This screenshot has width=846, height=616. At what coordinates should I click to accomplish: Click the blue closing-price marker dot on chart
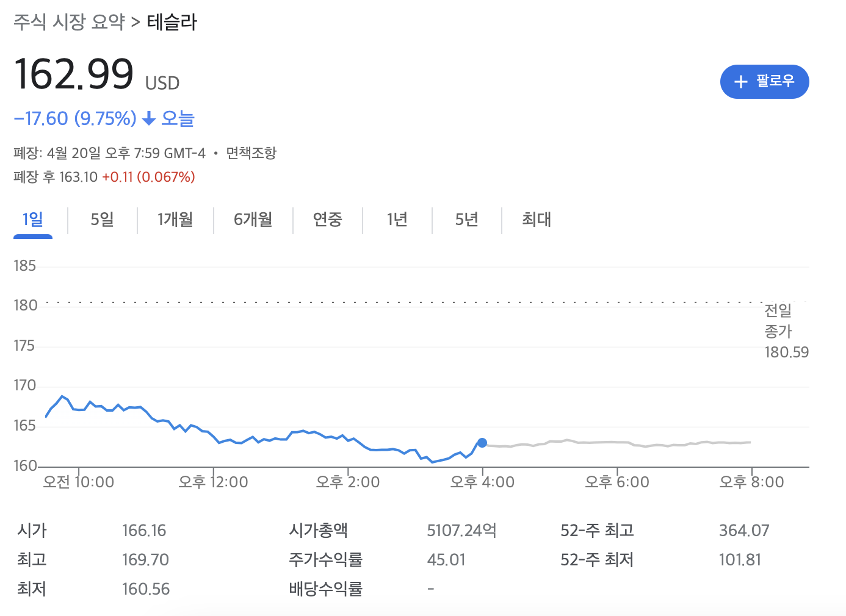point(482,443)
